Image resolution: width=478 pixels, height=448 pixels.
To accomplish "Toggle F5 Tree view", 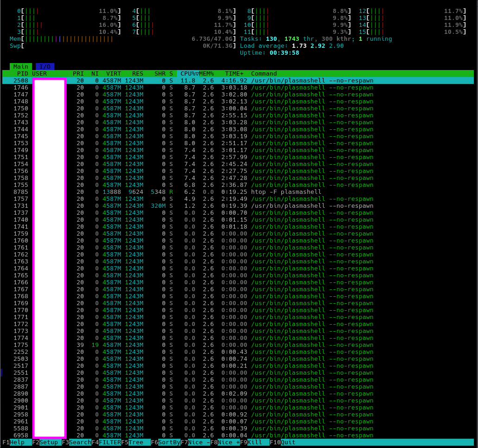I will coord(136,442).
